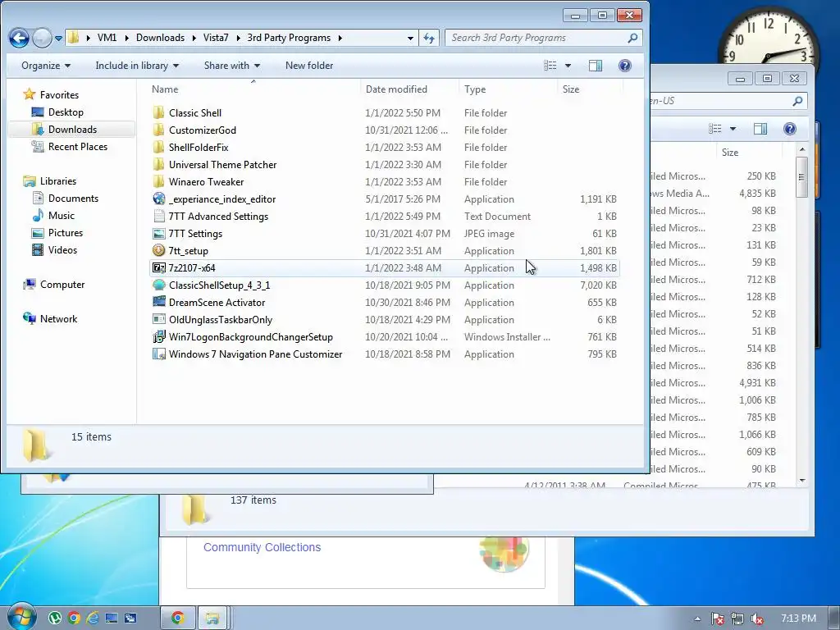Open the recent pages dropdown arrow
This screenshot has height=630, width=840.
pos(58,38)
